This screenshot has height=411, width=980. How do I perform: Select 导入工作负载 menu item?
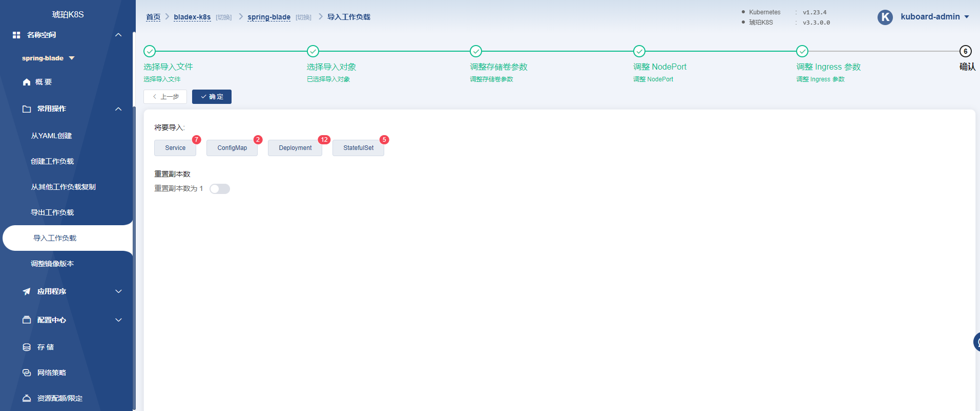68,238
